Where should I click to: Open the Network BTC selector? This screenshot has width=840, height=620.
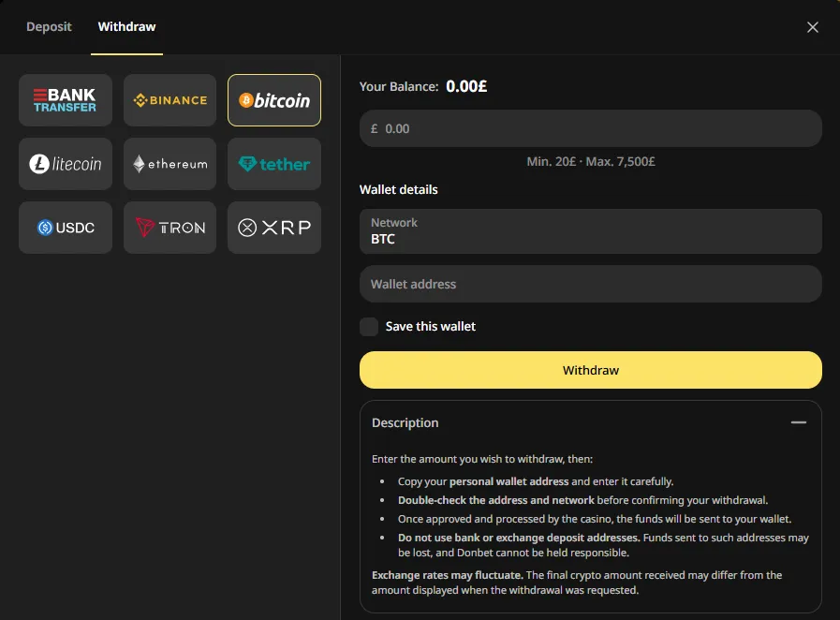[590, 231]
